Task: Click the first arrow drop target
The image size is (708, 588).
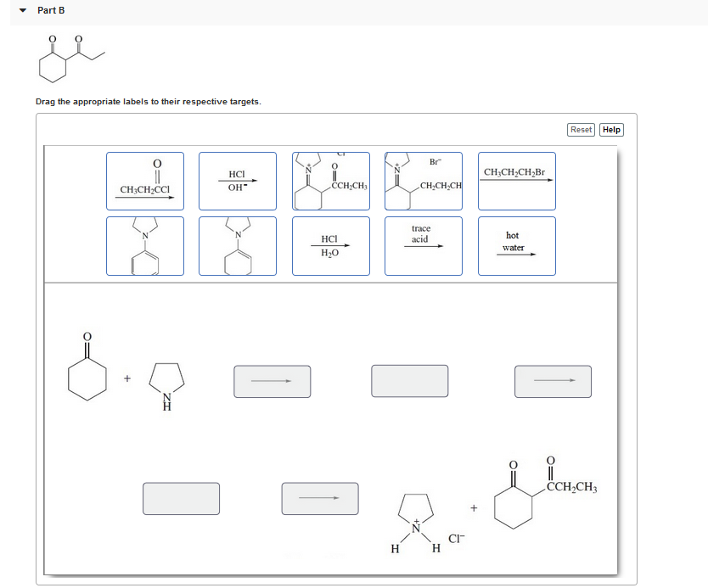Action: (271, 381)
